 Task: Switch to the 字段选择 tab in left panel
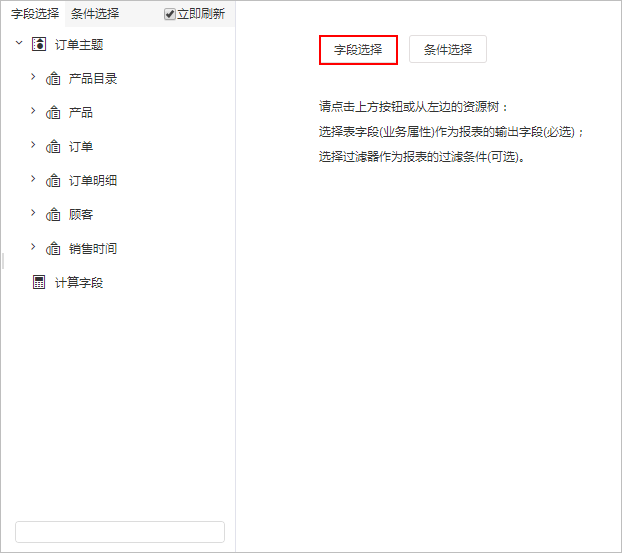35,14
